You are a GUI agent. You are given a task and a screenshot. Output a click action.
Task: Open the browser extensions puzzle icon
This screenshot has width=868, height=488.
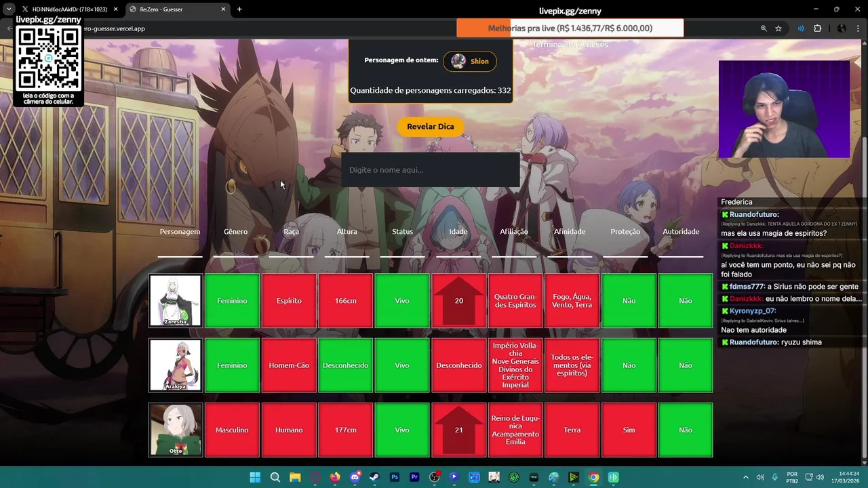817,28
